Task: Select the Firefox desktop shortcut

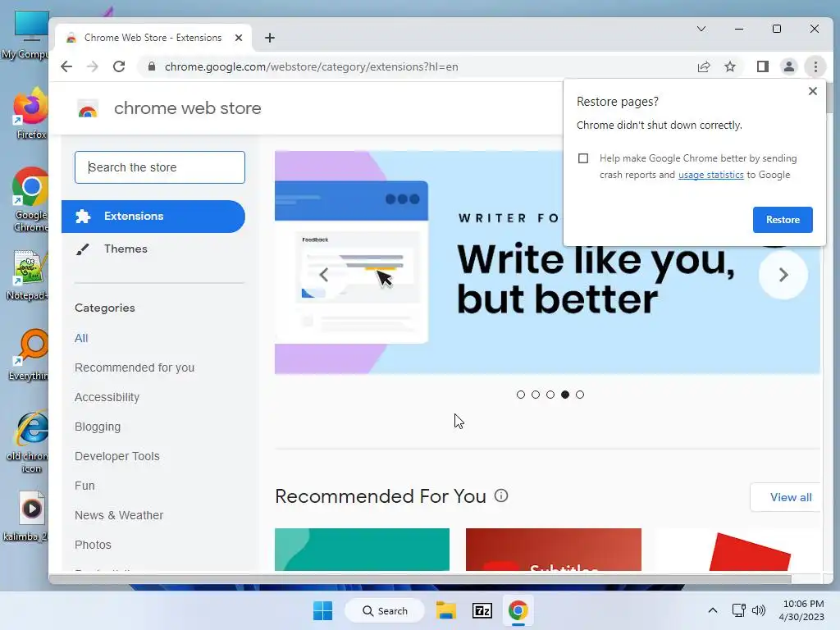Action: [x=30, y=113]
